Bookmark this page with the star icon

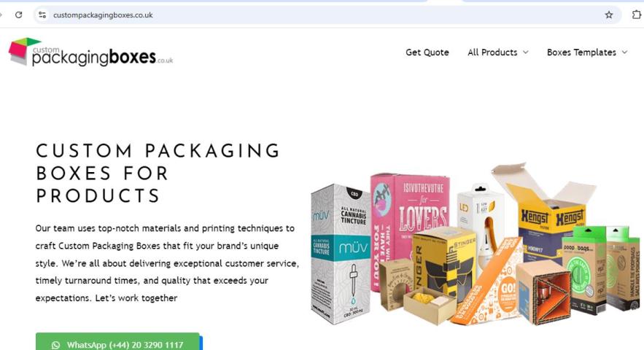click(609, 15)
